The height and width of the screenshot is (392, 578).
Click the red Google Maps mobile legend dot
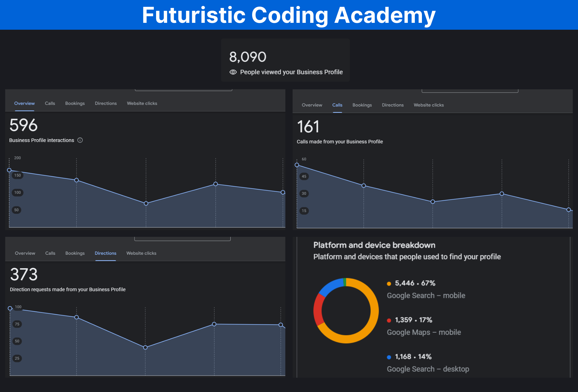pyautogui.click(x=389, y=320)
